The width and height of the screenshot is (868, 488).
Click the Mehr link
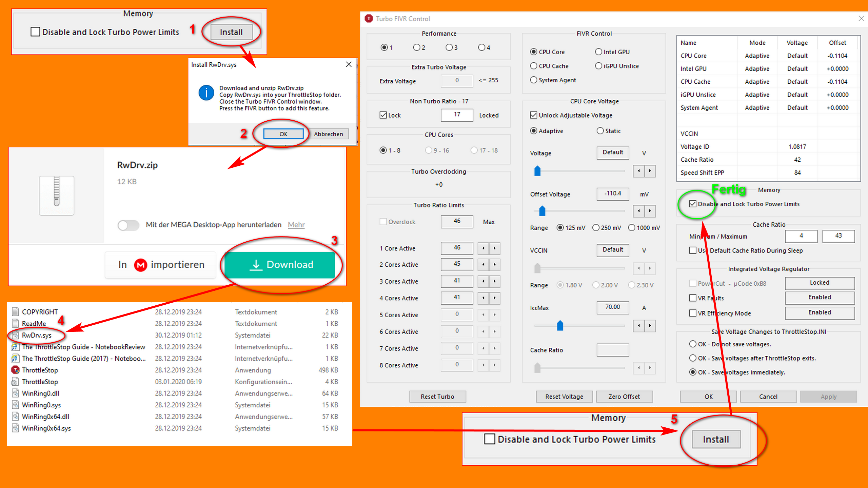point(296,225)
